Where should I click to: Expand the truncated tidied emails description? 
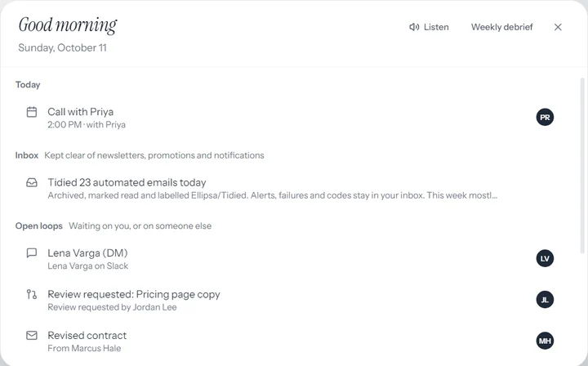pos(272,195)
